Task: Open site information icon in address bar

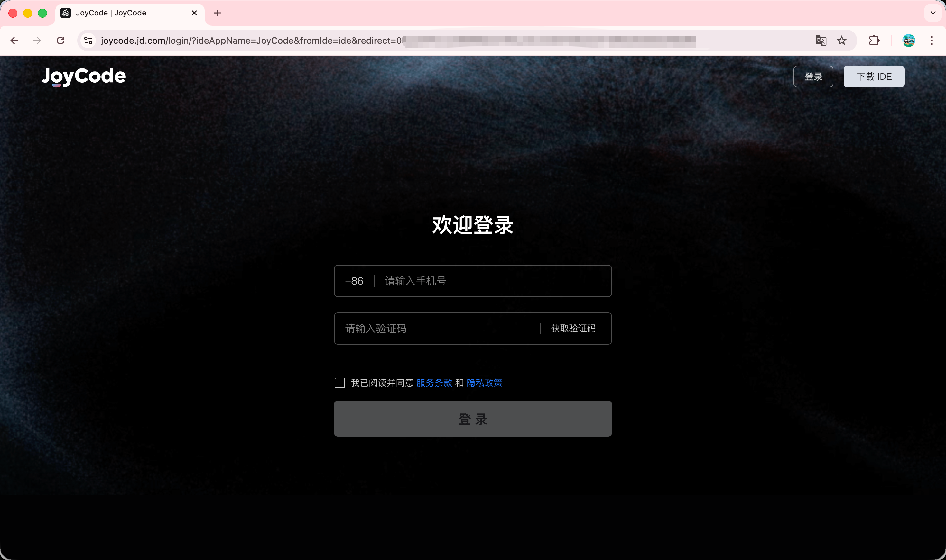Action: click(x=88, y=41)
